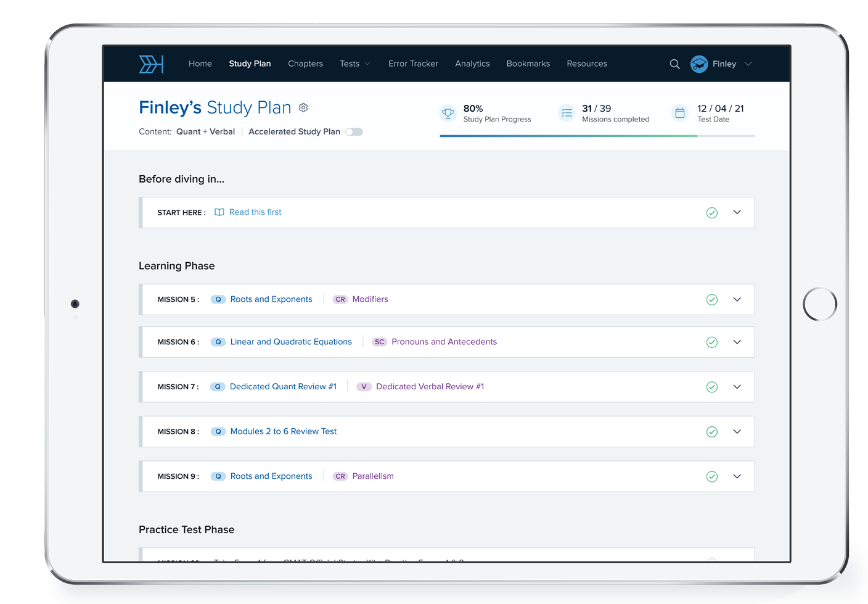Open the Tests dropdown menu
868x604 pixels.
coord(354,64)
